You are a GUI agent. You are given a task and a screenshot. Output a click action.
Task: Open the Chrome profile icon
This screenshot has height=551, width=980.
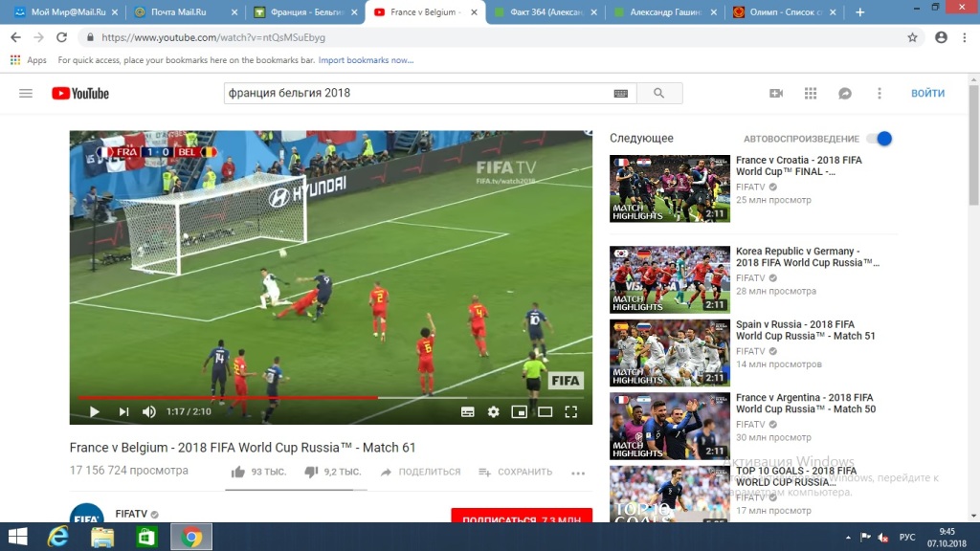click(x=942, y=37)
